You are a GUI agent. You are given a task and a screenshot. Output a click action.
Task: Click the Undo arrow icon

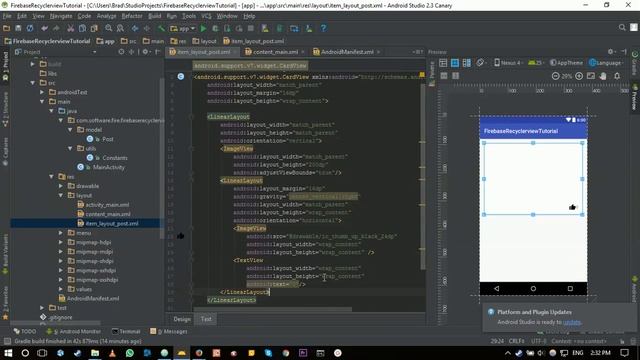pyautogui.click(x=44, y=28)
